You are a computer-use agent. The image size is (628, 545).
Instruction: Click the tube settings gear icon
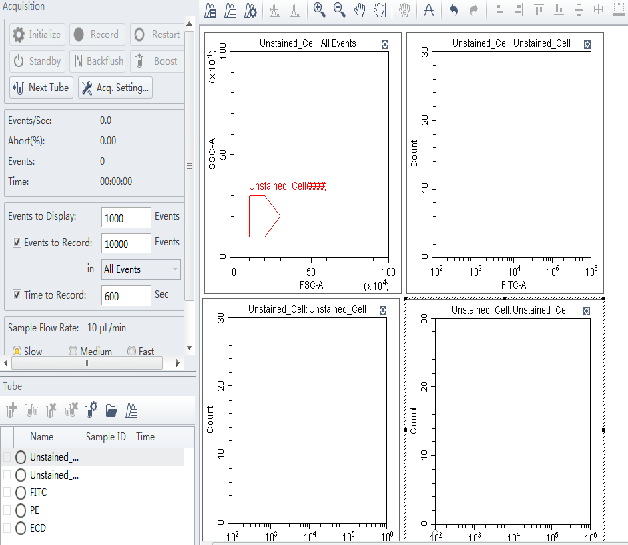(x=91, y=410)
